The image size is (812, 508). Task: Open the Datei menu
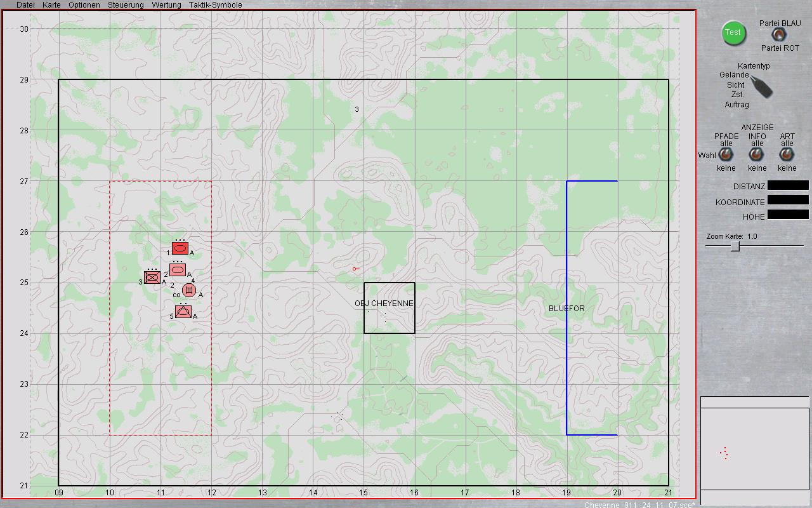(x=25, y=5)
